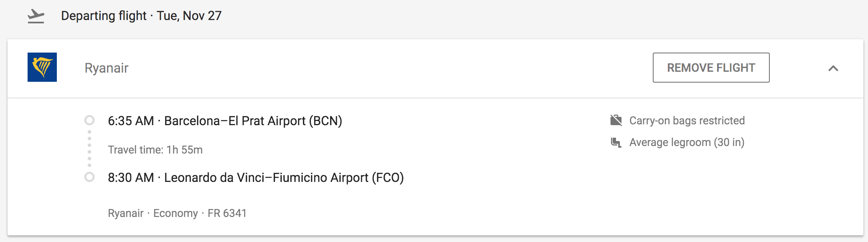Click the Barcelona departure circle marker

point(89,121)
